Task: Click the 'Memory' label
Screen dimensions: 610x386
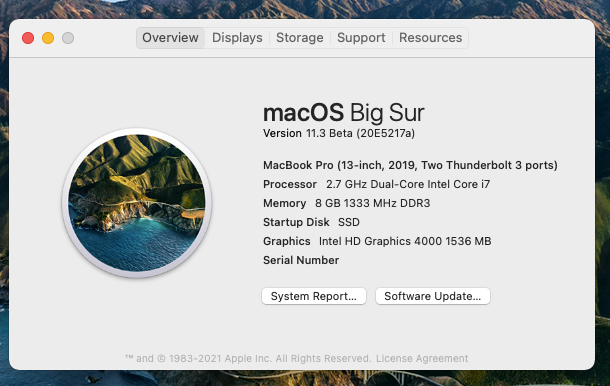Action: [284, 203]
